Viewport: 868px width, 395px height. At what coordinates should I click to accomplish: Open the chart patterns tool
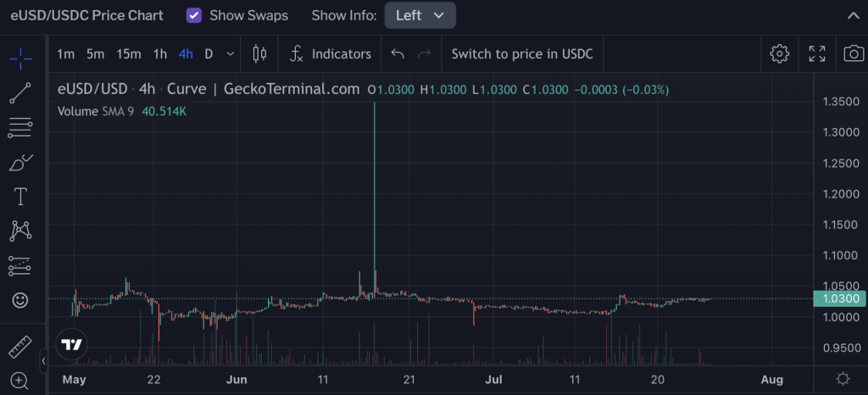[20, 231]
